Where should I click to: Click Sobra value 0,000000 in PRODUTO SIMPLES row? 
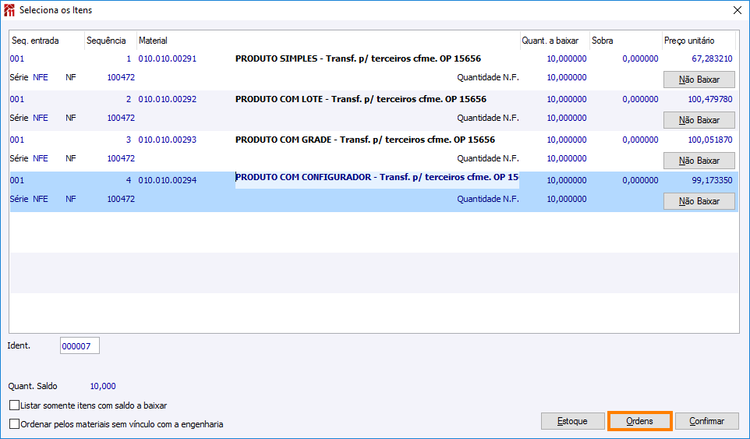tap(640, 59)
